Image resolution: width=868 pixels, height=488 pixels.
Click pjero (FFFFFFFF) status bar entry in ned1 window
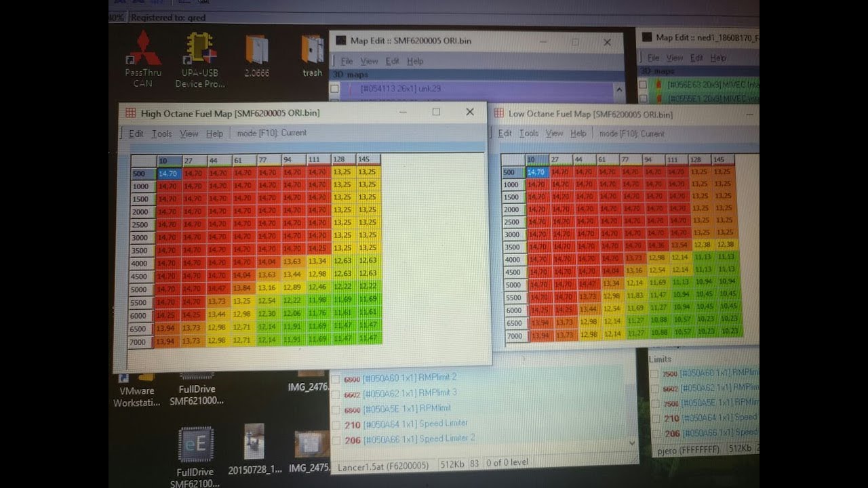pyautogui.click(x=689, y=449)
